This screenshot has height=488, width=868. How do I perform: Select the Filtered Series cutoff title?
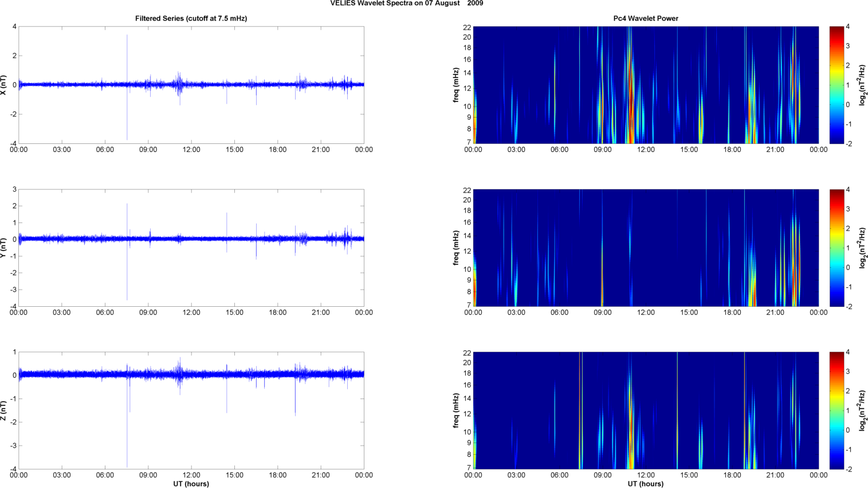click(x=191, y=18)
